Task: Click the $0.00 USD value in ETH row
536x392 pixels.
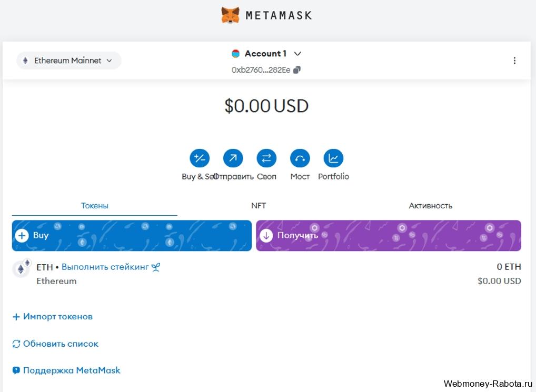Action: pos(499,281)
